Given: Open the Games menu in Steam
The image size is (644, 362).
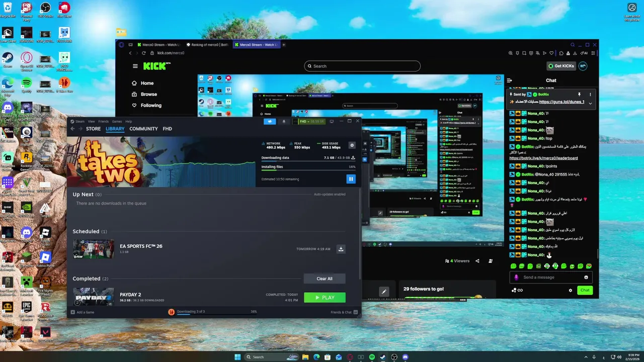Looking at the screenshot, I should (117, 121).
